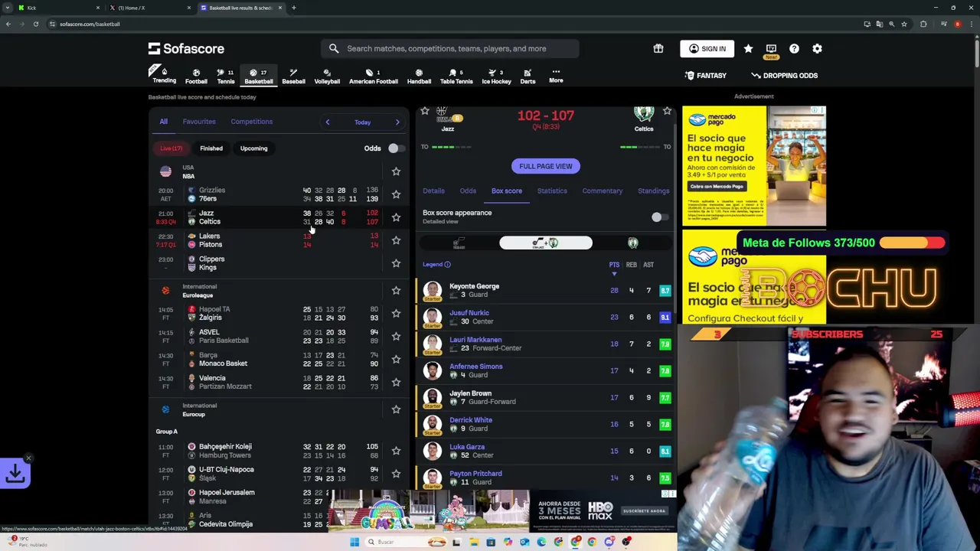
Task: Open the gift box icon in header
Action: [x=658, y=48]
